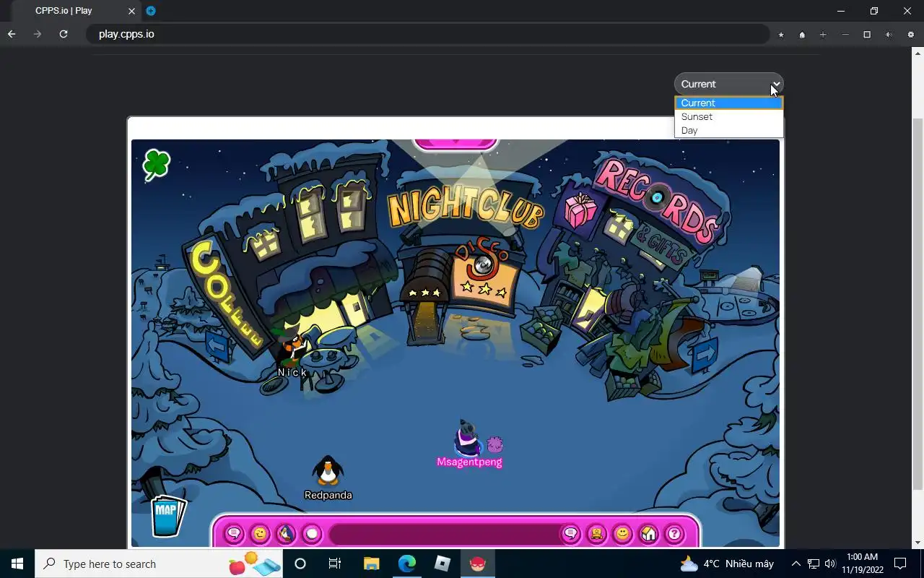Open a new tab with plus button
Image resolution: width=924 pixels, height=578 pixels.
[x=151, y=11]
